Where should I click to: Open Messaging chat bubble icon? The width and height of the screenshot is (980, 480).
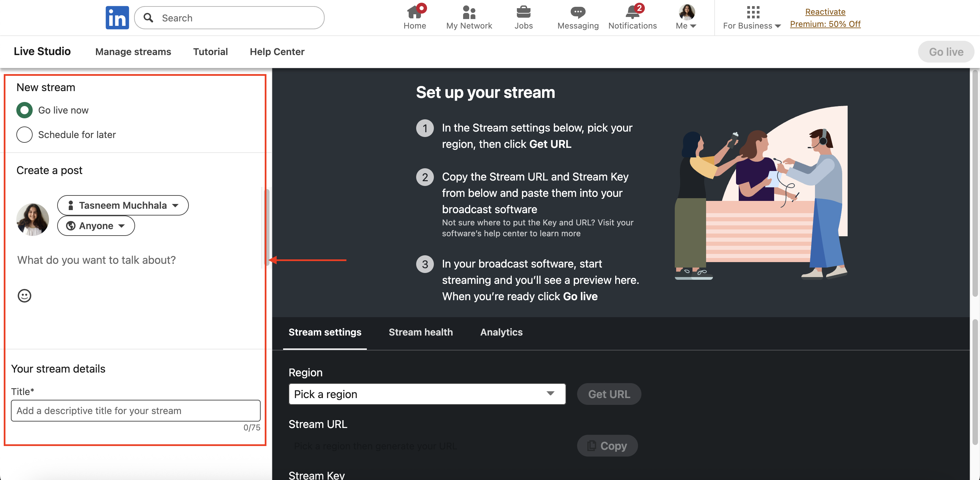pos(577,12)
